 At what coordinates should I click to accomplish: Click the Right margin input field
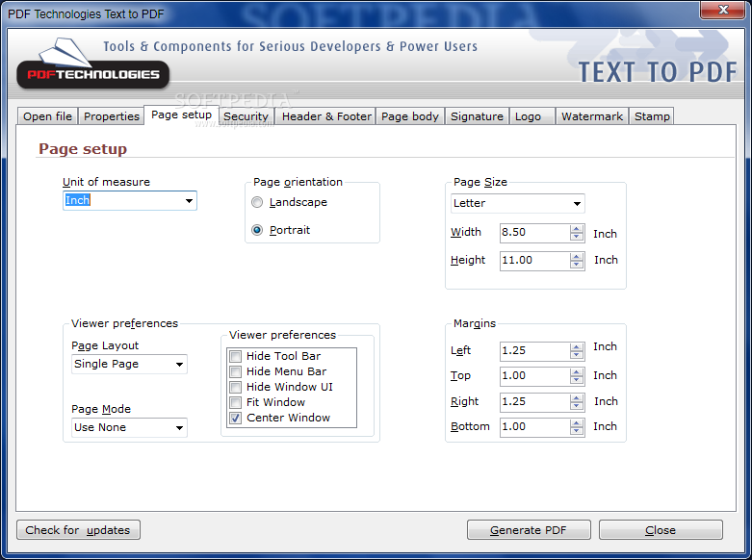[534, 402]
